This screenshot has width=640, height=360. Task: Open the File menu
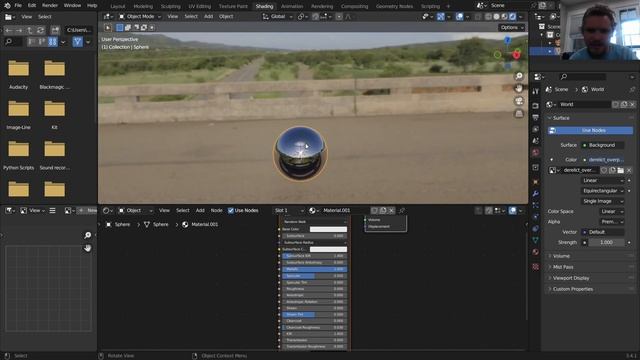pyautogui.click(x=18, y=6)
